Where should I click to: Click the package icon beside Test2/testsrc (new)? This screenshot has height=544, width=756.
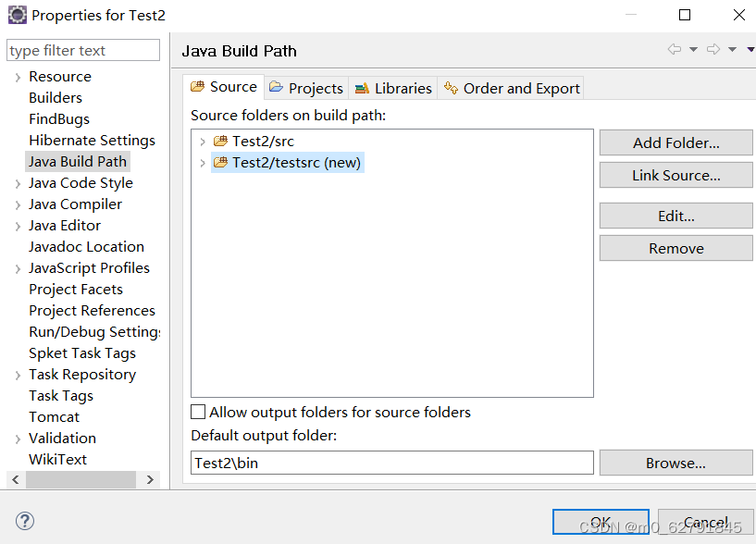pos(222,160)
